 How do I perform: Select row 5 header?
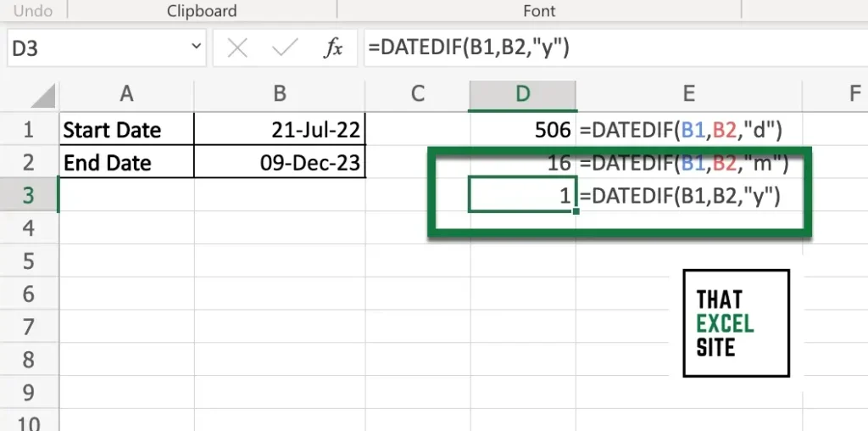[29, 261]
